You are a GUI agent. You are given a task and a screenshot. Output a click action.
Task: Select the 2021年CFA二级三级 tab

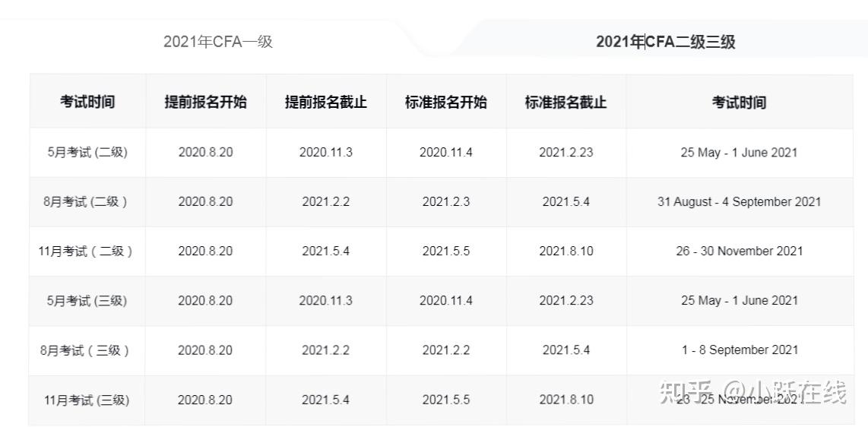coord(665,42)
